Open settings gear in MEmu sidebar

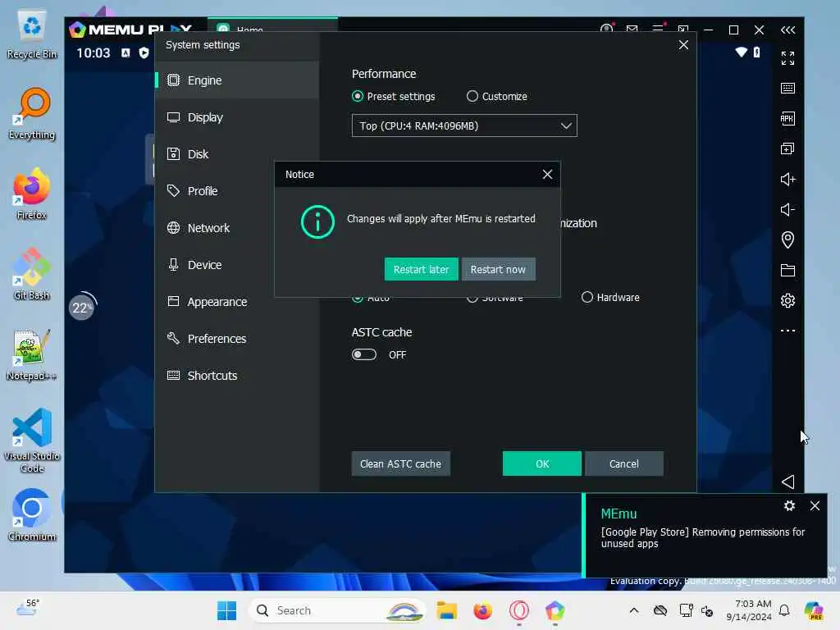787,300
